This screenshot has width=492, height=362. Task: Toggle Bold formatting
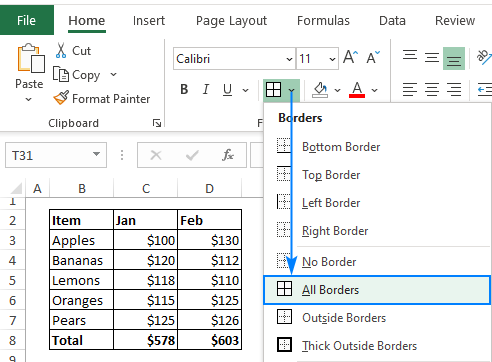point(184,89)
